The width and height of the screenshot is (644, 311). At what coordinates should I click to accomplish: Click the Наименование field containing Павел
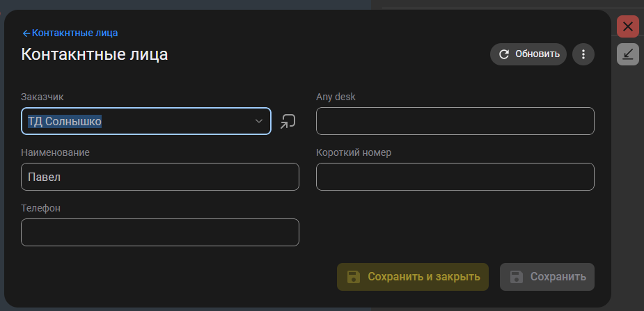pyautogui.click(x=160, y=177)
